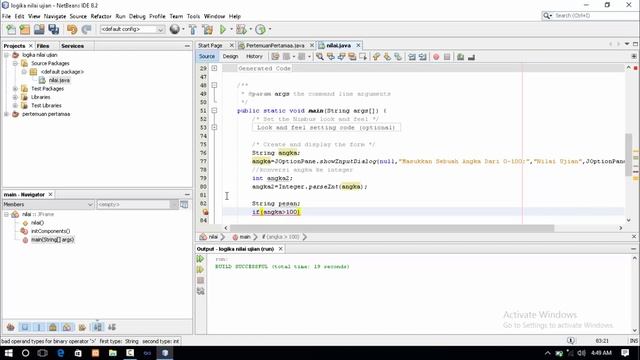This screenshot has height=360, width=640.
Task: Click the globe browser icon in toolbar
Action: 175,29
